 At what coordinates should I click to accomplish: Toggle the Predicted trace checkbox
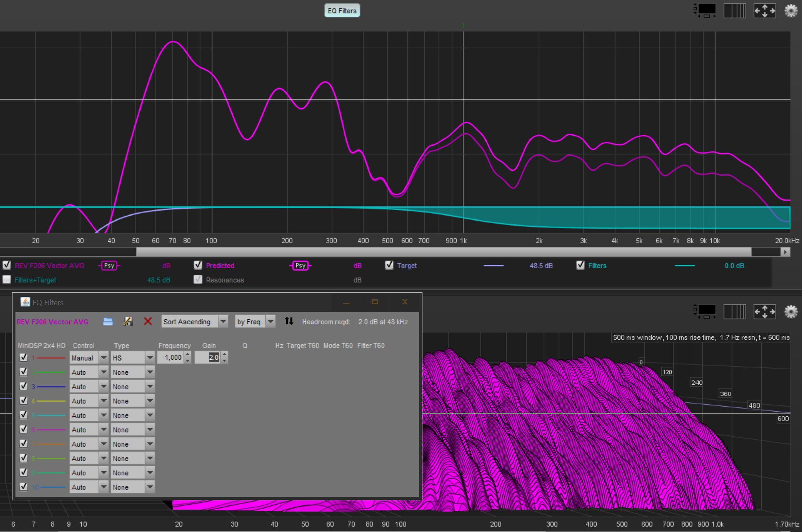pos(198,265)
